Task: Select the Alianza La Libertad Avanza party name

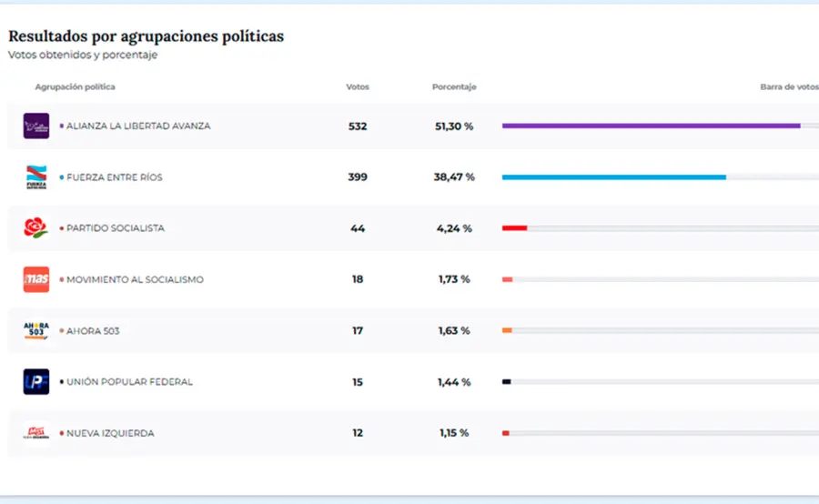Action: [138, 126]
